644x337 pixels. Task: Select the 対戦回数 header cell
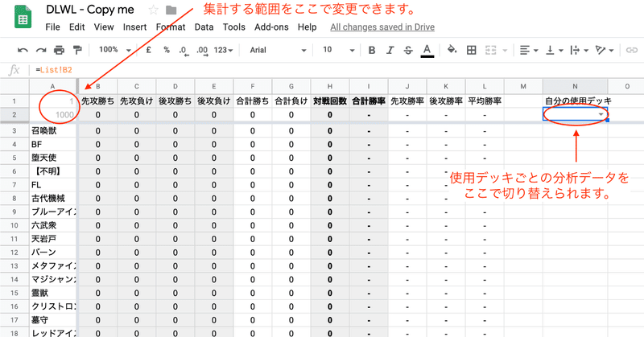pos(330,101)
